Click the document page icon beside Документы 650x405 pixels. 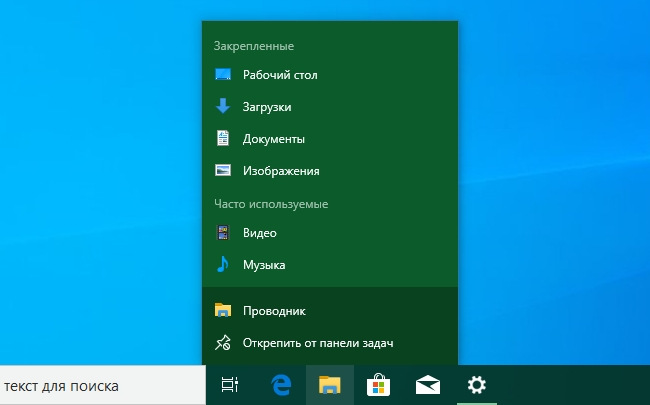223,138
